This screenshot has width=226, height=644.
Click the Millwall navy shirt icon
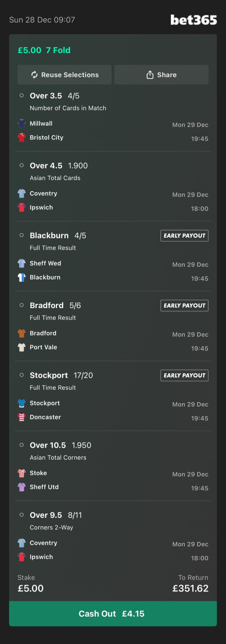click(x=22, y=124)
